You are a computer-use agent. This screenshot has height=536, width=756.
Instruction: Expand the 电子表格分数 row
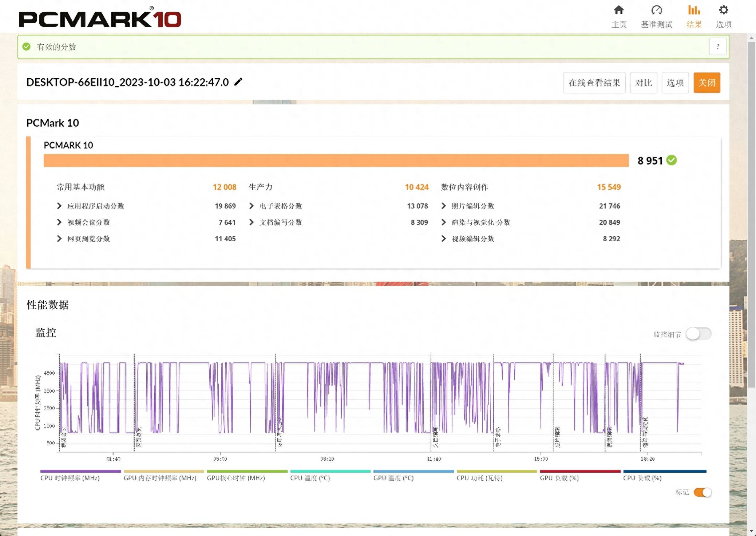tap(252, 206)
